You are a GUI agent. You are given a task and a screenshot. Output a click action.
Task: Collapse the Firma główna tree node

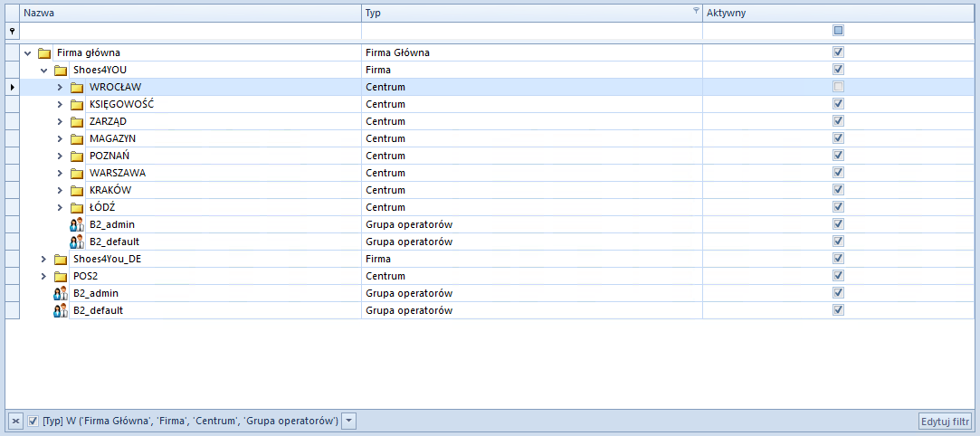27,53
